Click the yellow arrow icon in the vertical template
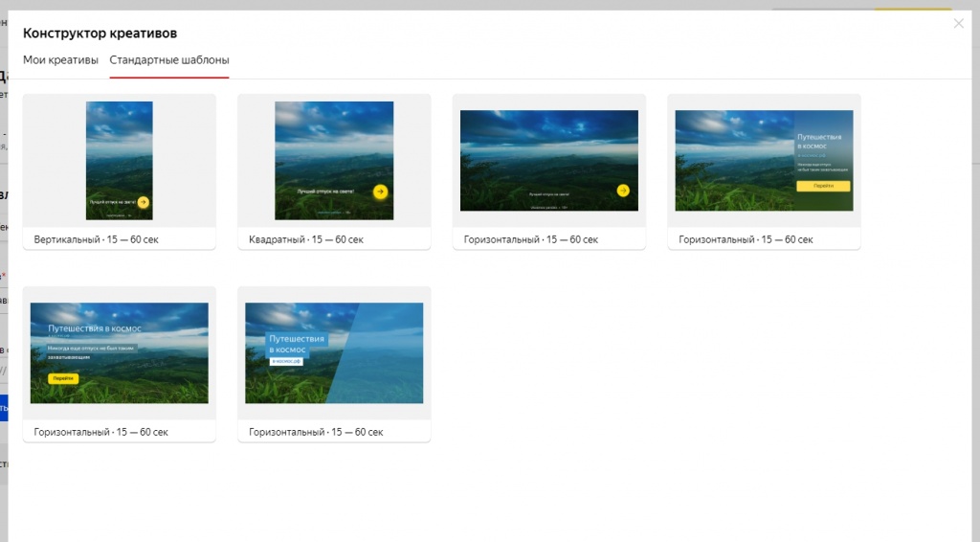980x542 pixels. point(143,202)
